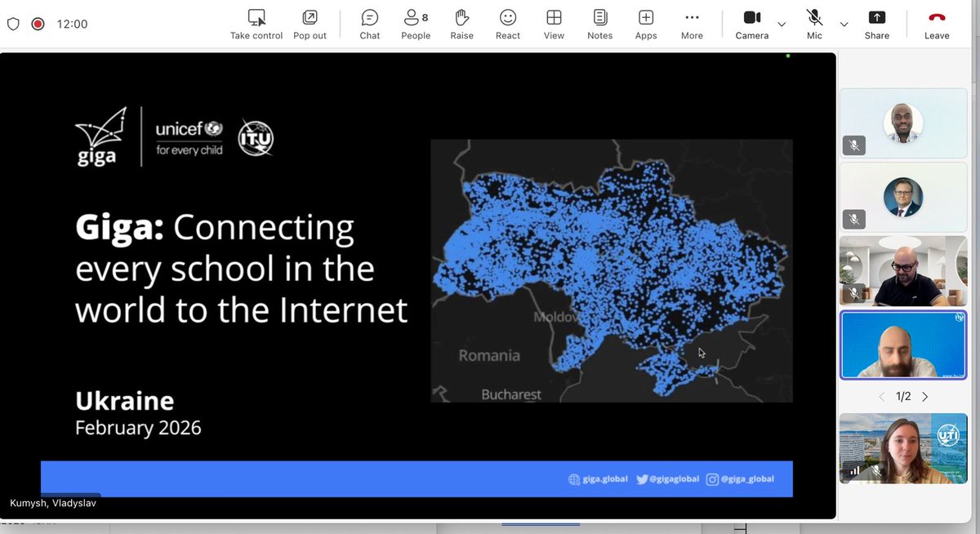Raise your hand in the meeting
This screenshot has width=980, height=534.
[461, 24]
